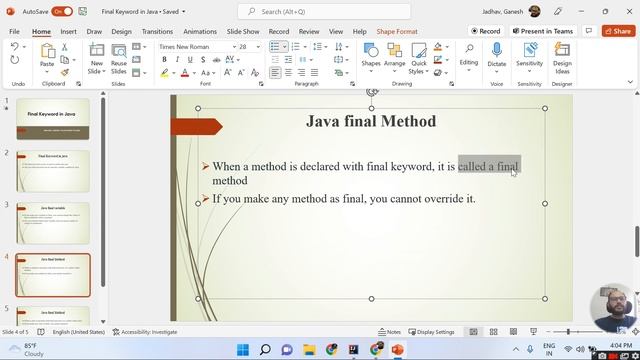Open the font size dropdown
Viewport: 640px width, 360px height.
tap(258, 47)
